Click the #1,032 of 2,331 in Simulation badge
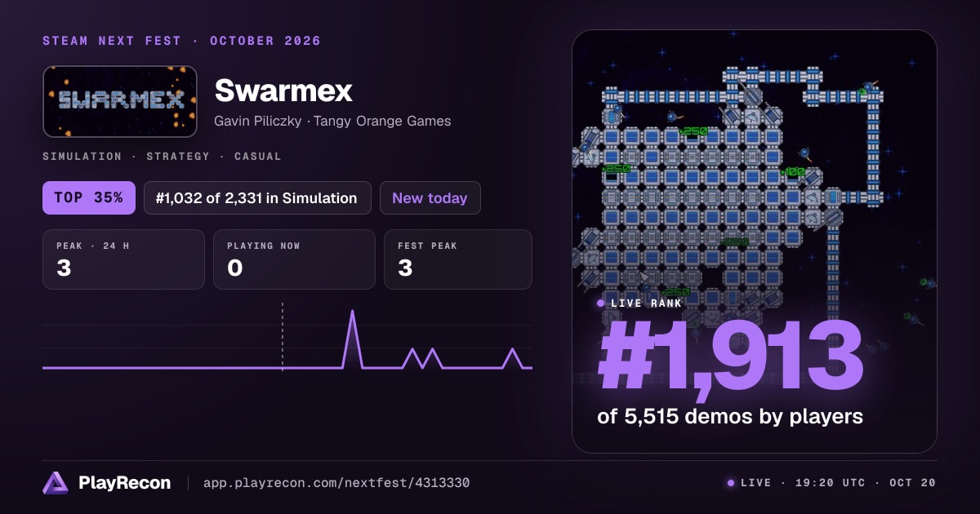Image resolution: width=980 pixels, height=514 pixels. [257, 197]
